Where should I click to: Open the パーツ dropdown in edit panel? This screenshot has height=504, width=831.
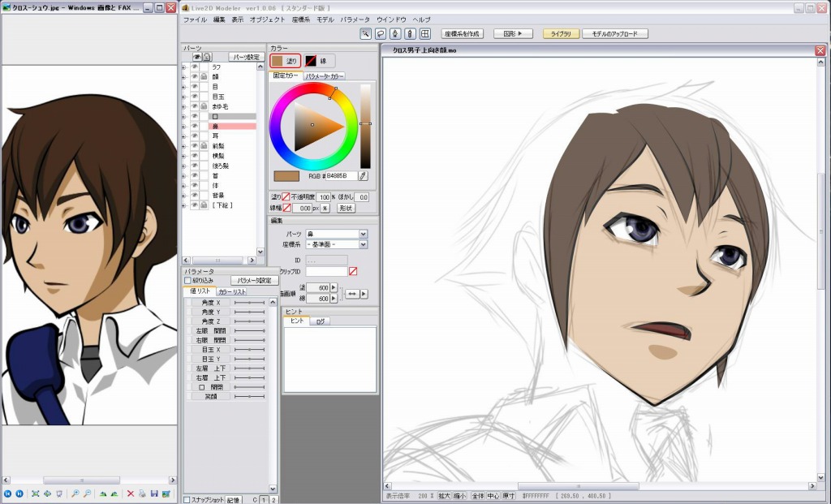[x=363, y=234]
